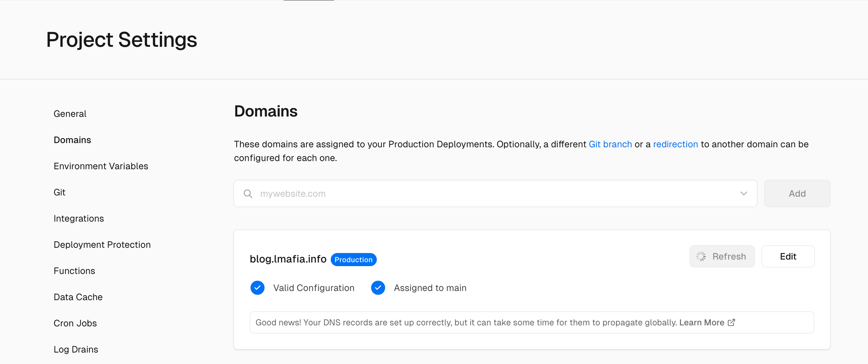This screenshot has height=364, width=868.
Task: Click the external link icon beside Learn More
Action: click(x=731, y=322)
